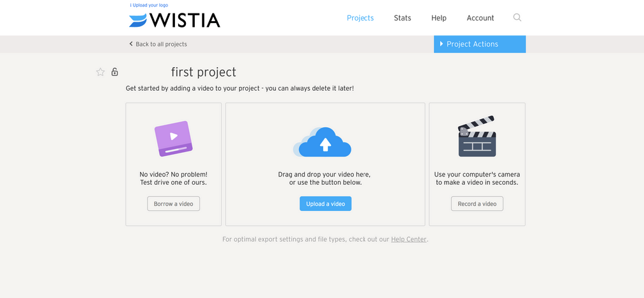Open the Stats menu

[402, 18]
